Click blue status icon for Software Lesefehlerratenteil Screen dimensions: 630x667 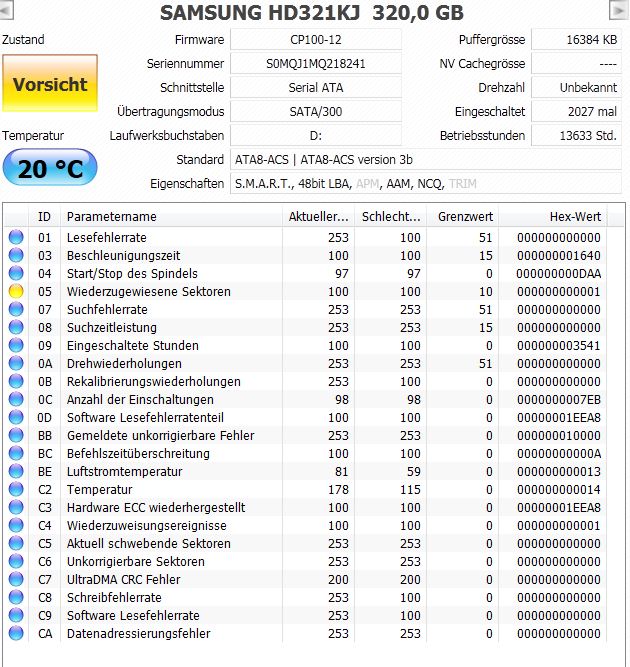16,417
